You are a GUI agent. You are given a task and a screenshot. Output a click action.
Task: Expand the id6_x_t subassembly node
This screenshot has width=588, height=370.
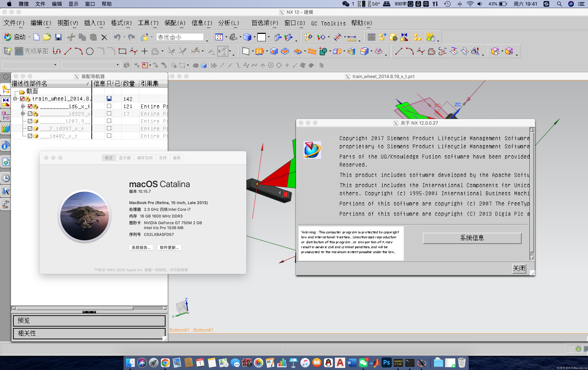click(23, 106)
